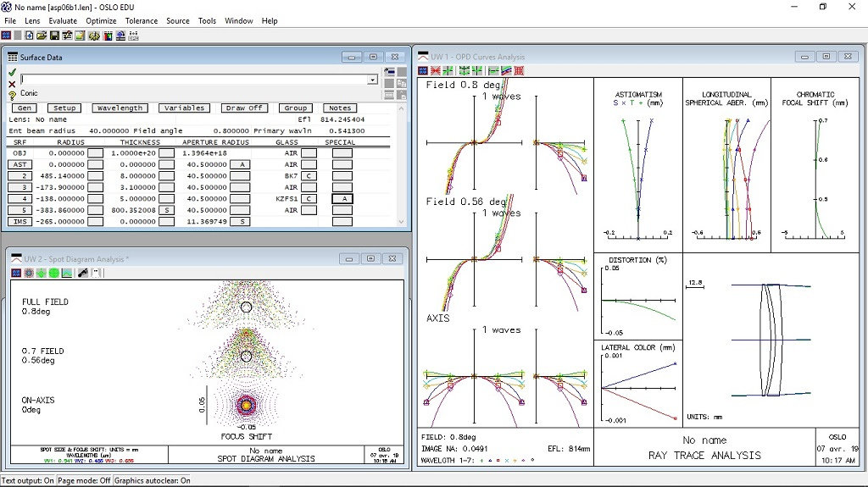This screenshot has width=868, height=487.
Task: Click the radius option button for surface 2
Action: (95, 176)
